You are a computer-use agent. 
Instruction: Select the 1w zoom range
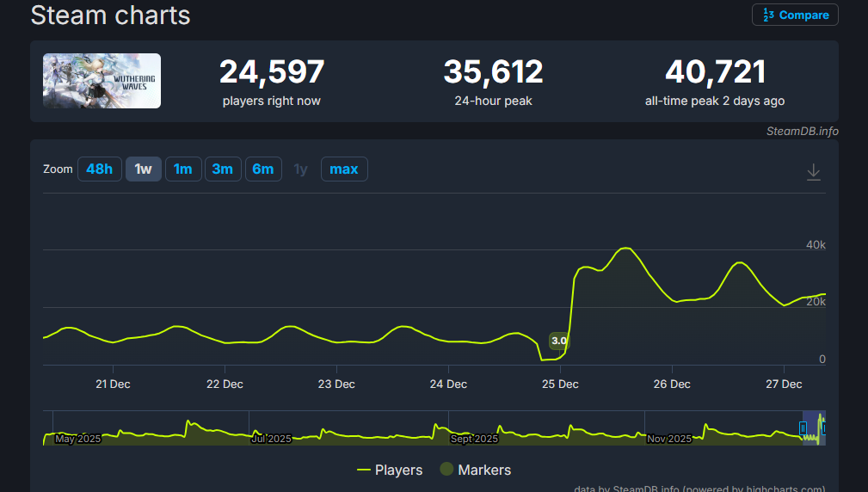pos(143,169)
